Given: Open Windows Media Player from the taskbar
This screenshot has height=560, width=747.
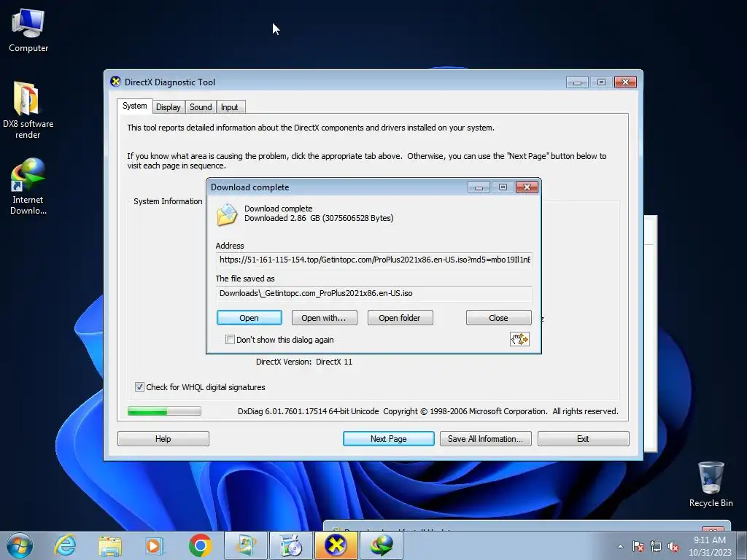Looking at the screenshot, I should click(154, 545).
